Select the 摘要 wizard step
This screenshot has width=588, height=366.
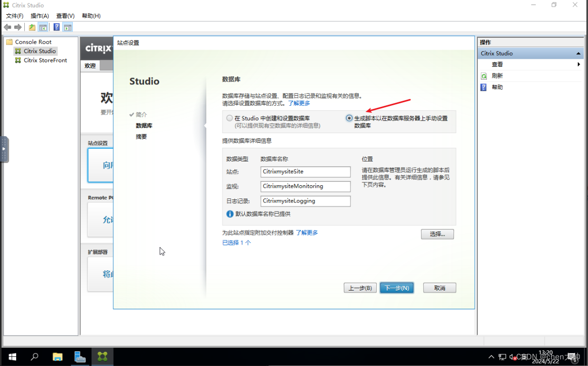coord(142,137)
